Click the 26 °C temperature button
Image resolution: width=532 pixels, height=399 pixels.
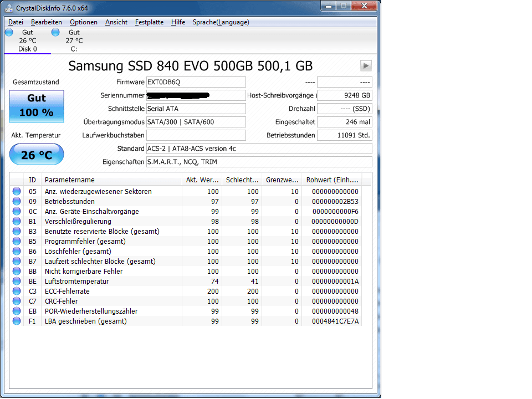pyautogui.click(x=37, y=155)
